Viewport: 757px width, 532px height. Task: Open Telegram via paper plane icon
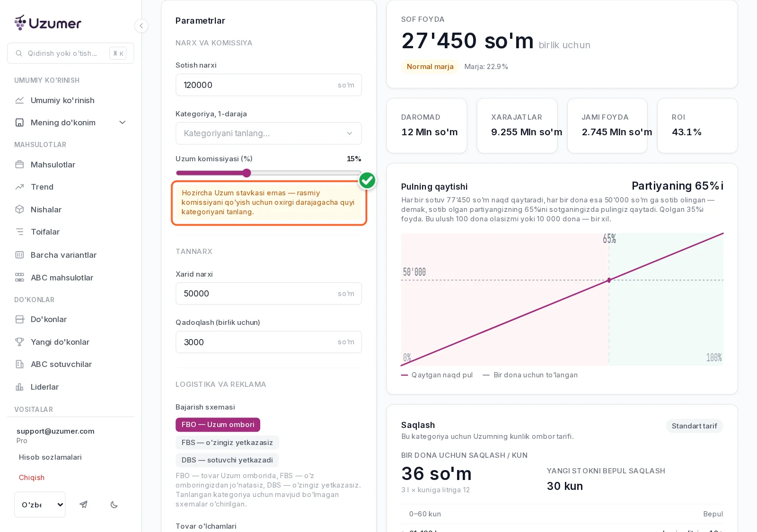pos(83,505)
